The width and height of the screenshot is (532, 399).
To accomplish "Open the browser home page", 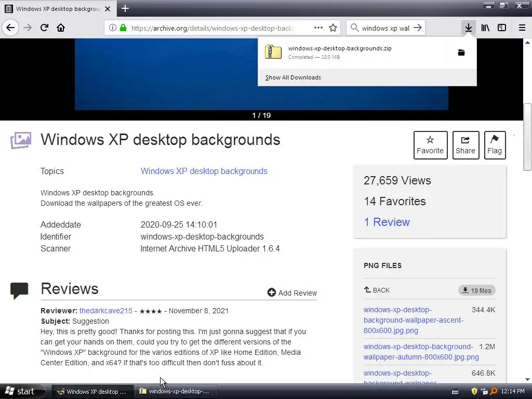I will [x=61, y=28].
